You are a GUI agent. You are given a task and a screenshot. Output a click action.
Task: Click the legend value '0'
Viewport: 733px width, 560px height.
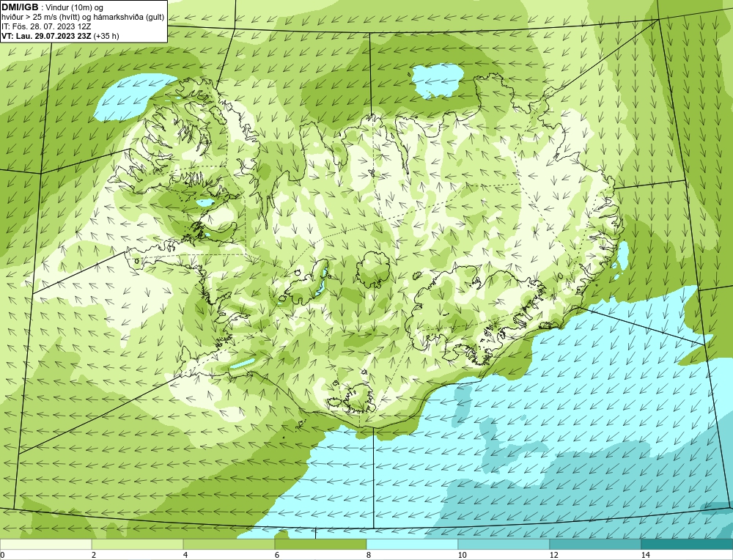(x=2, y=555)
